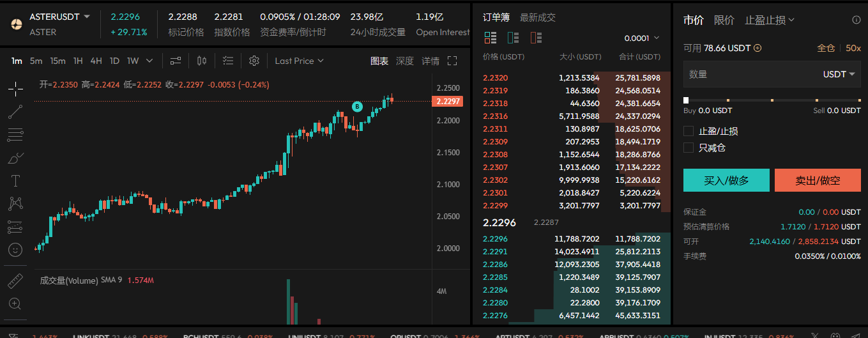
Task: Select the text annotation tool
Action: [x=16, y=181]
